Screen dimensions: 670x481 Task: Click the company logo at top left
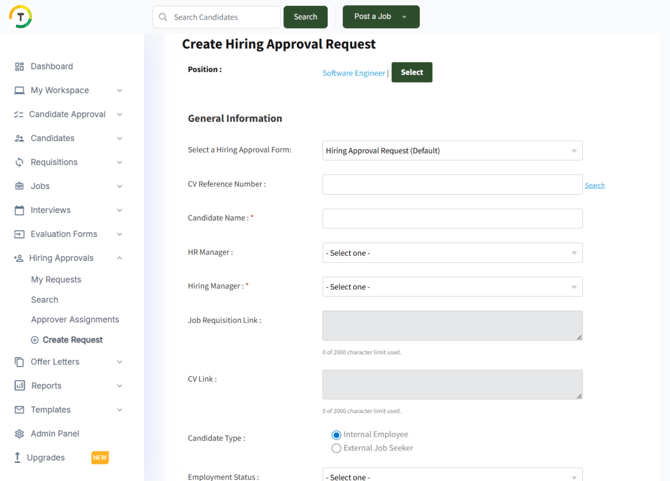pos(21,17)
